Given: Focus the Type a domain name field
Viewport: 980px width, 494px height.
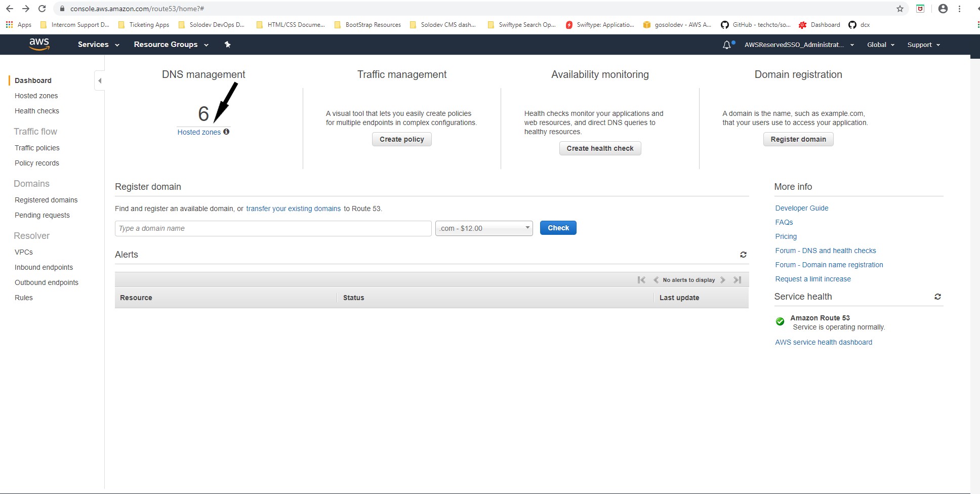Looking at the screenshot, I should click(x=273, y=228).
